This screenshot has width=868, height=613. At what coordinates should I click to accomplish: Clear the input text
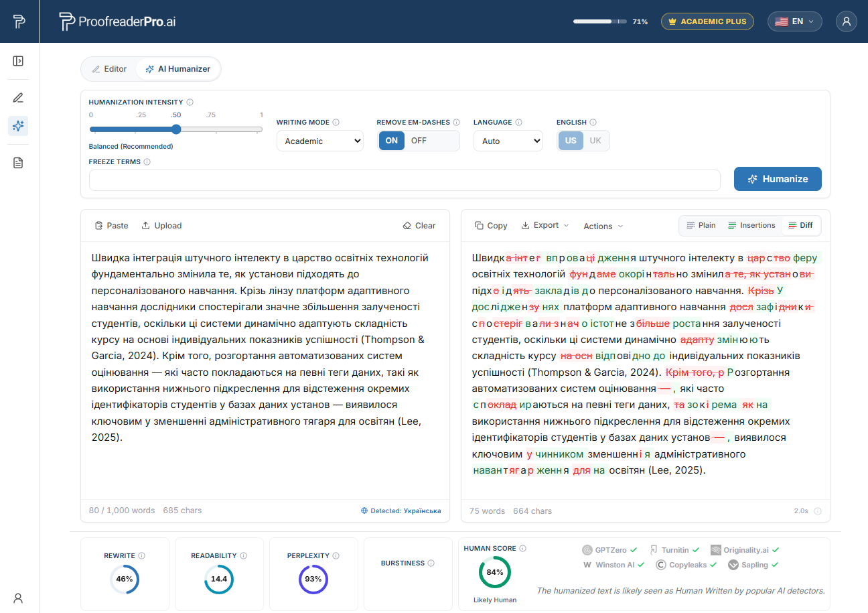(419, 226)
